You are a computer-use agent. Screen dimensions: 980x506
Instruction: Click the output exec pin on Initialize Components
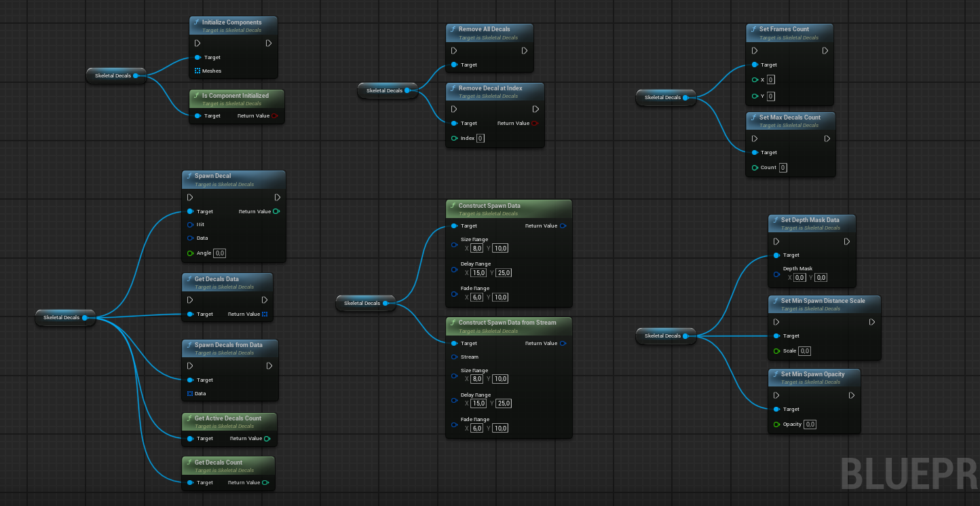[x=269, y=43]
